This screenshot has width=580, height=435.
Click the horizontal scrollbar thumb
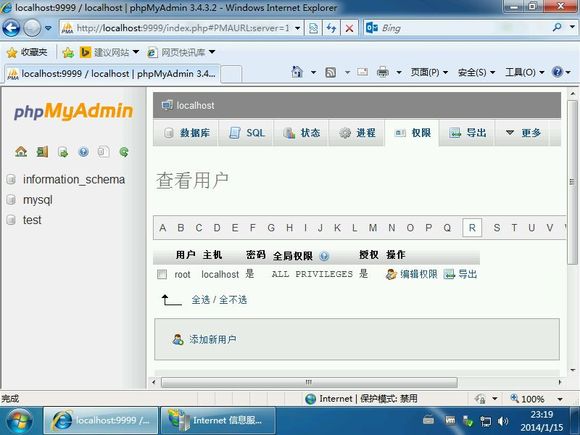click(309, 382)
